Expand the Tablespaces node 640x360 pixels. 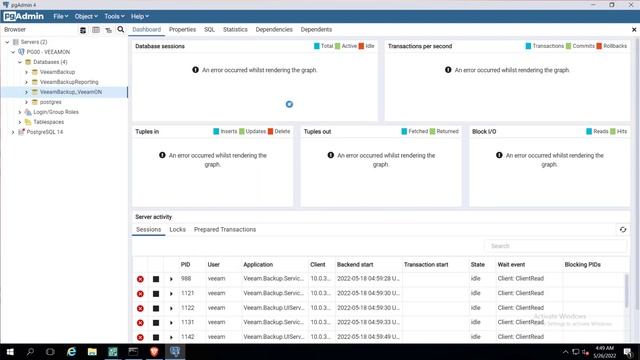[20, 122]
